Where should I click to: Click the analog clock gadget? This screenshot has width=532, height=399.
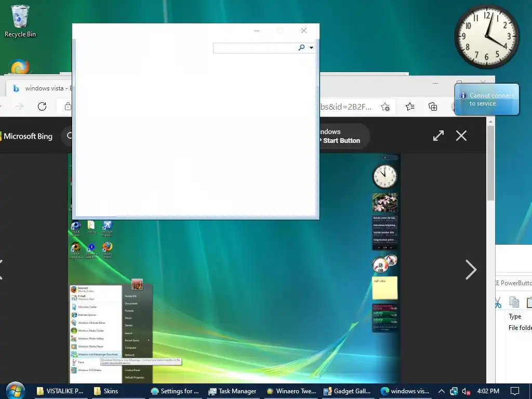pos(487,36)
